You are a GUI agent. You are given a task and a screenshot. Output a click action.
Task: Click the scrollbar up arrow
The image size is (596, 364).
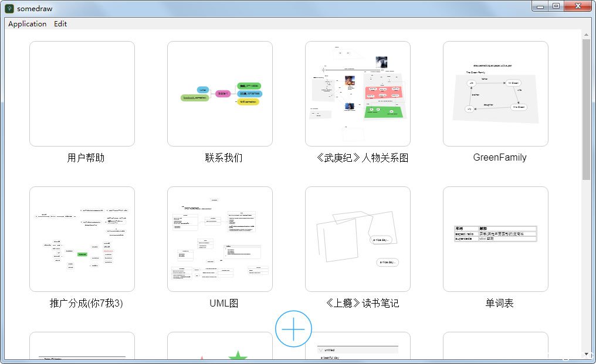pyautogui.click(x=587, y=34)
